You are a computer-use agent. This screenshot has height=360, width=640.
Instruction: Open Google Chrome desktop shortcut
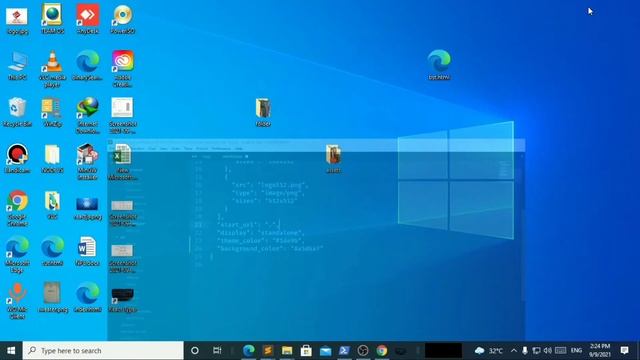[x=17, y=208]
